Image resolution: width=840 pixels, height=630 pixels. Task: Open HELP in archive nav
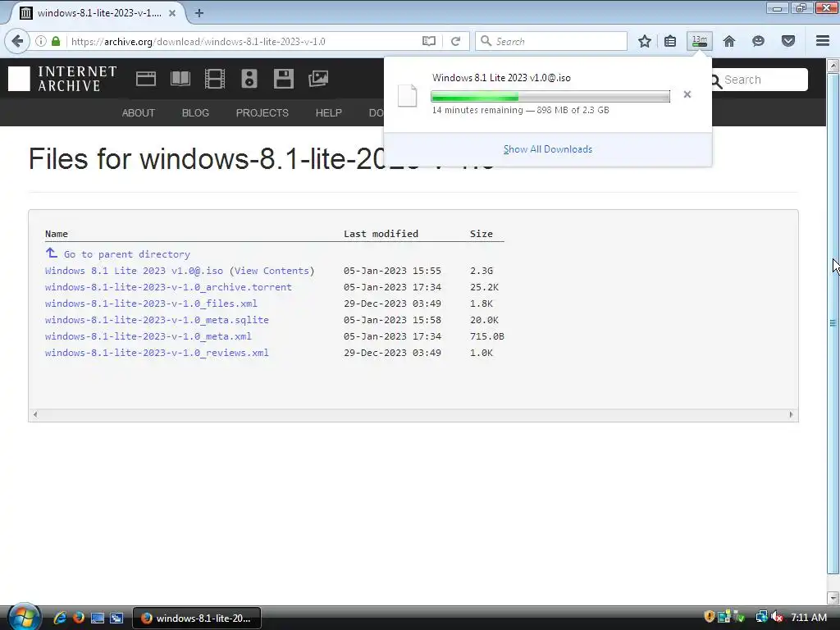click(328, 113)
